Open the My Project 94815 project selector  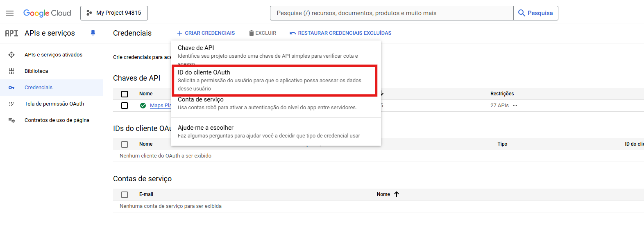point(114,13)
